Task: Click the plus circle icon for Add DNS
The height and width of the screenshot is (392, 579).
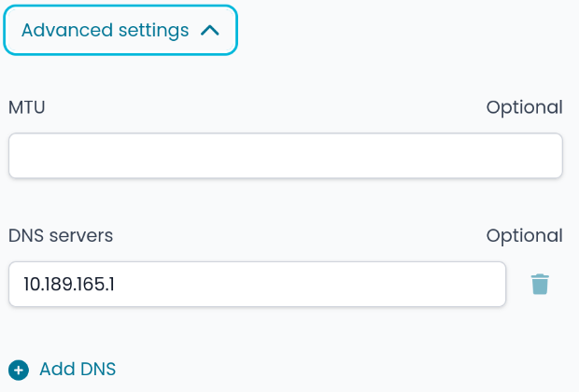Action: pyautogui.click(x=19, y=370)
